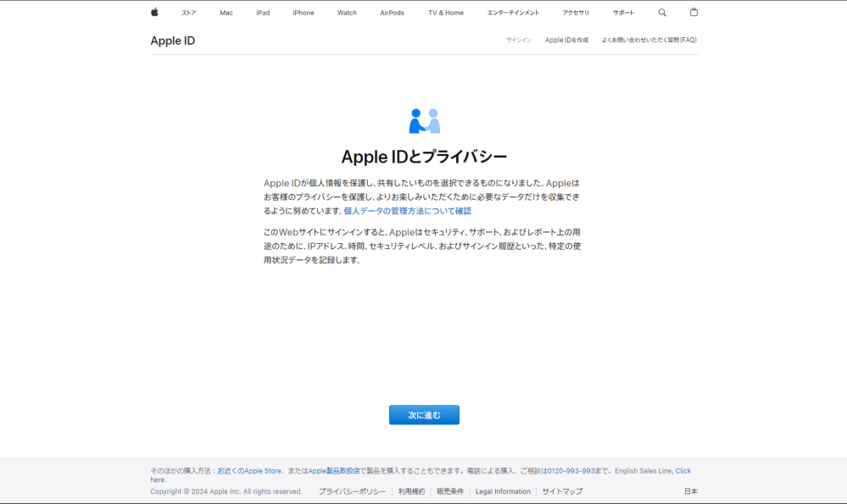The width and height of the screenshot is (847, 504).
Task: Open the iPhone navigation item
Action: click(304, 13)
